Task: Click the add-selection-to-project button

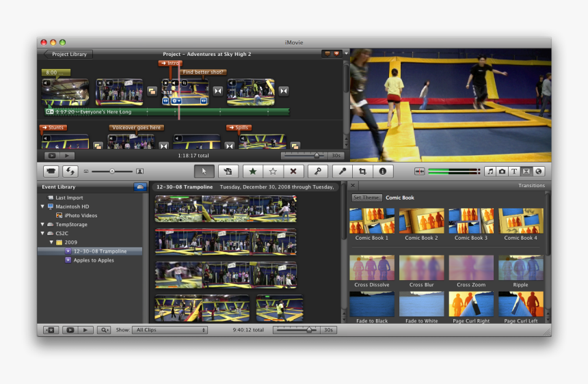Action: pos(228,172)
